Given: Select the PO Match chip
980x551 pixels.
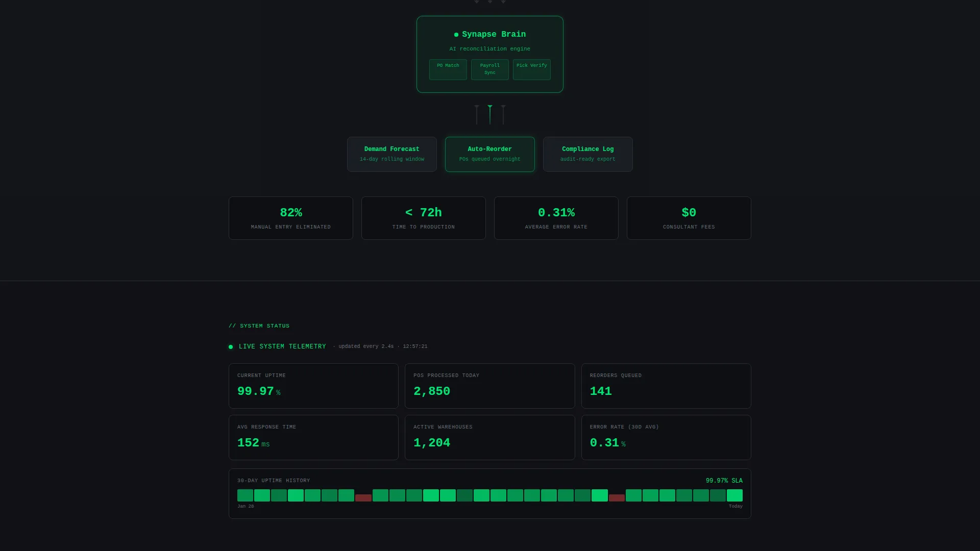Looking at the screenshot, I should 448,69.
